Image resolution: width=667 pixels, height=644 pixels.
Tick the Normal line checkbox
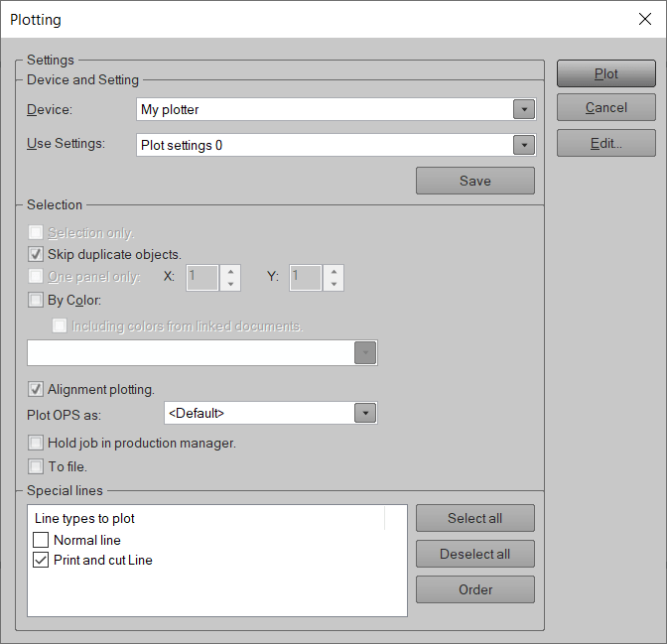point(41,540)
